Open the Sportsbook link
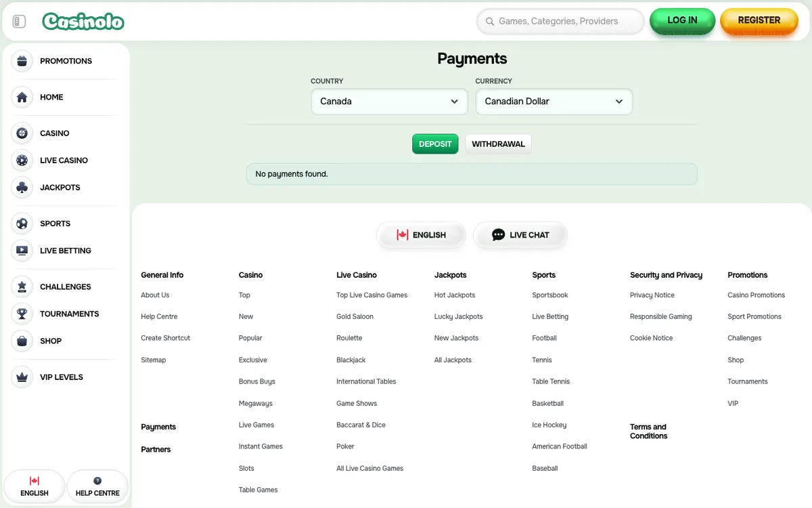 click(550, 295)
